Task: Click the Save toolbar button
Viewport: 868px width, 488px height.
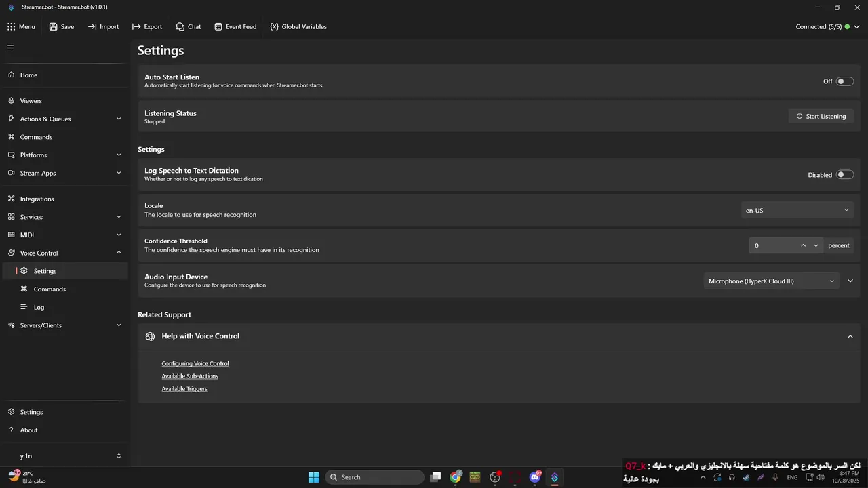Action: [62, 27]
